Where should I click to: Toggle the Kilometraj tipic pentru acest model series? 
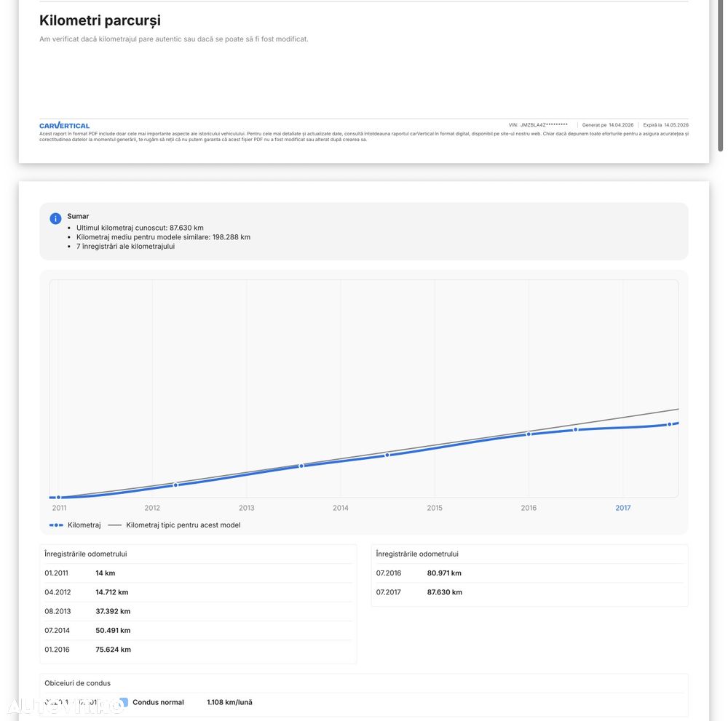[183, 525]
